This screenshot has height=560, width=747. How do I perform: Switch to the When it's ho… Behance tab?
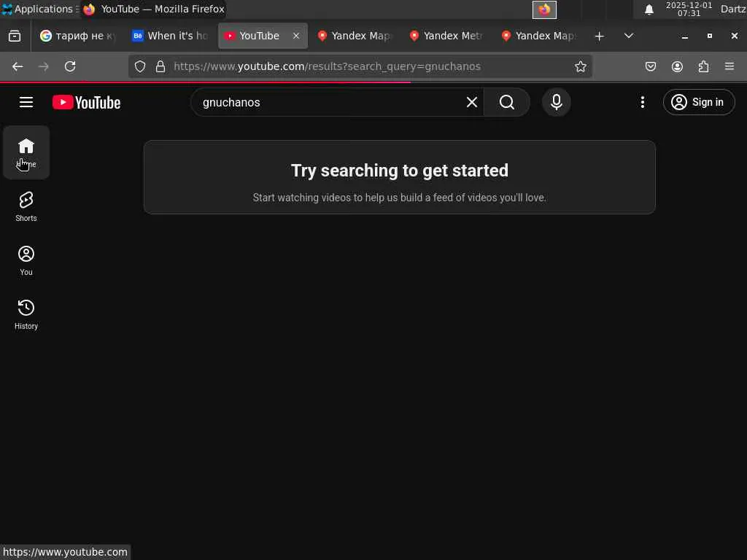coord(170,36)
